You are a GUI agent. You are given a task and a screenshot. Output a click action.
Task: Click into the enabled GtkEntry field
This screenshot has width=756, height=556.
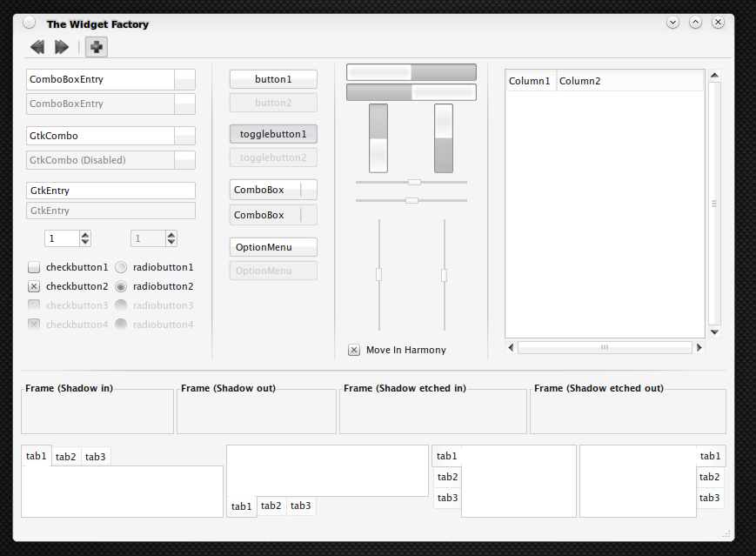click(x=110, y=191)
